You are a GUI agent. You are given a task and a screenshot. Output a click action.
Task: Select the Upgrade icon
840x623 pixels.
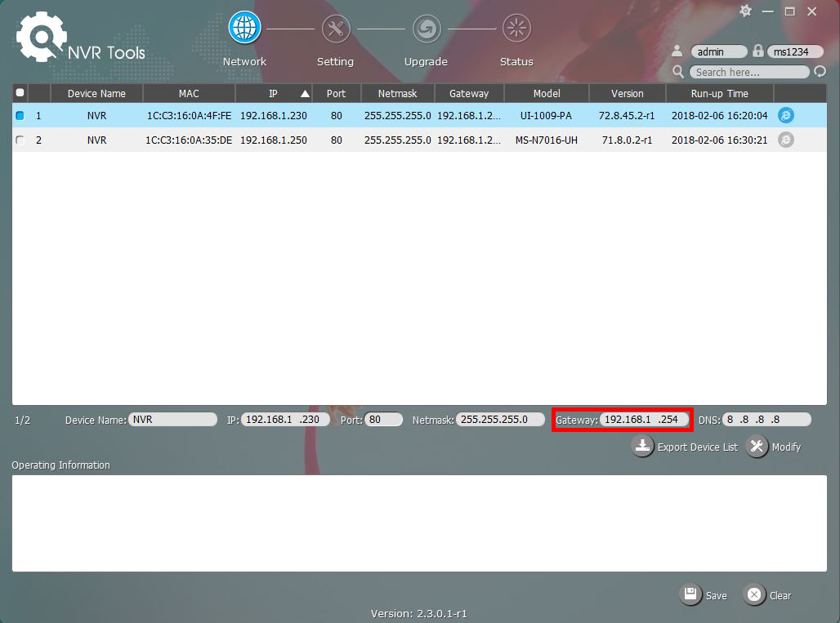(x=426, y=27)
